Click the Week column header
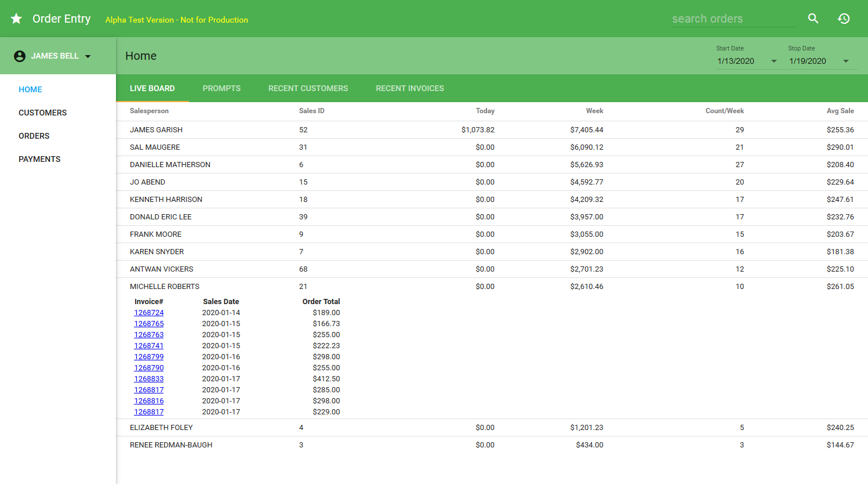The width and height of the screenshot is (868, 484). click(594, 111)
